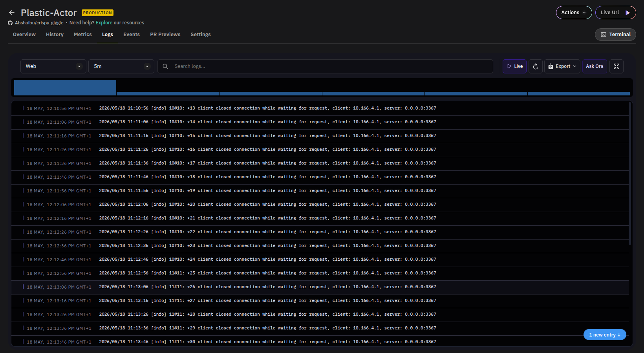Select the log entry *21 at 12:12:16

click(320, 218)
